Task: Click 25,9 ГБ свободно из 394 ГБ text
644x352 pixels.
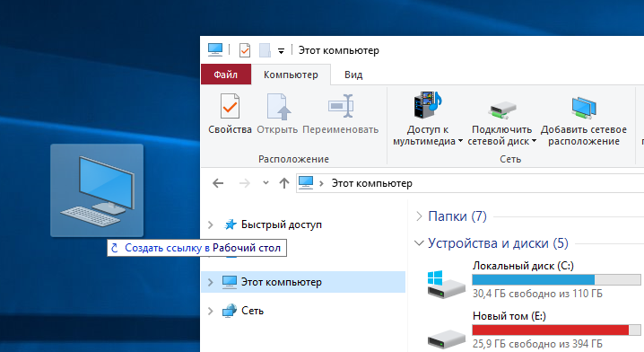Action: [x=537, y=343]
